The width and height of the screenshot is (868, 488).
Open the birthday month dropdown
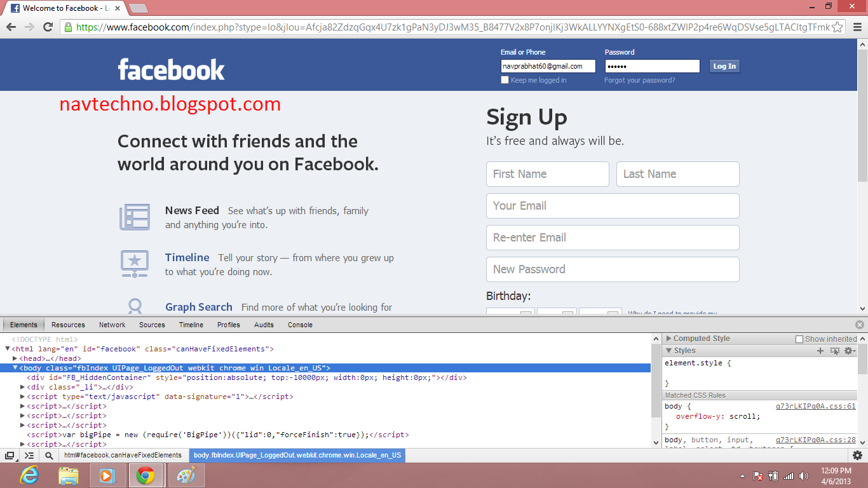510,313
